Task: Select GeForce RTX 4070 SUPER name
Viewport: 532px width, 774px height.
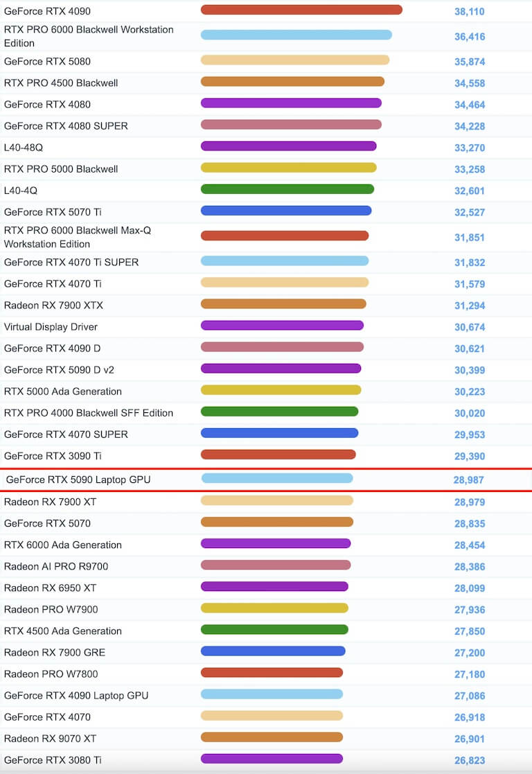Action: 66,434
